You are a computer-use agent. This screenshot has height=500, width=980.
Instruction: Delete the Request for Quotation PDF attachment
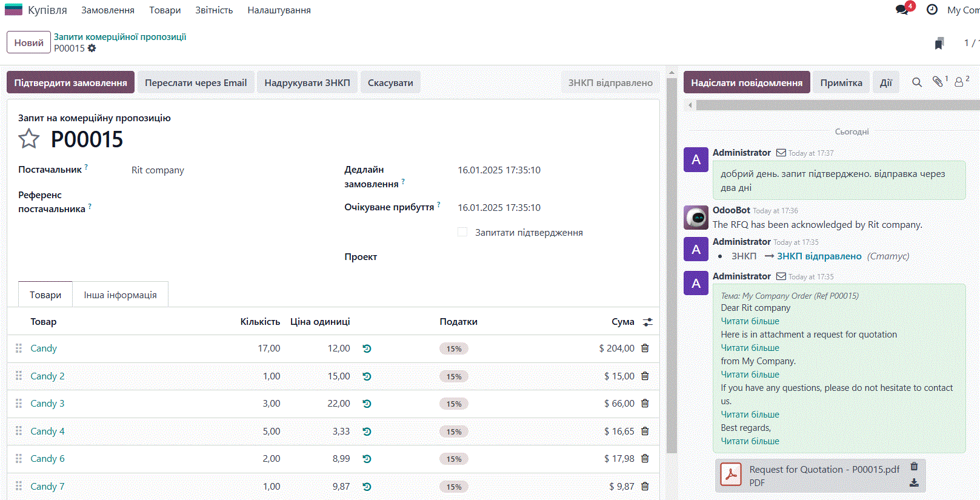point(914,467)
